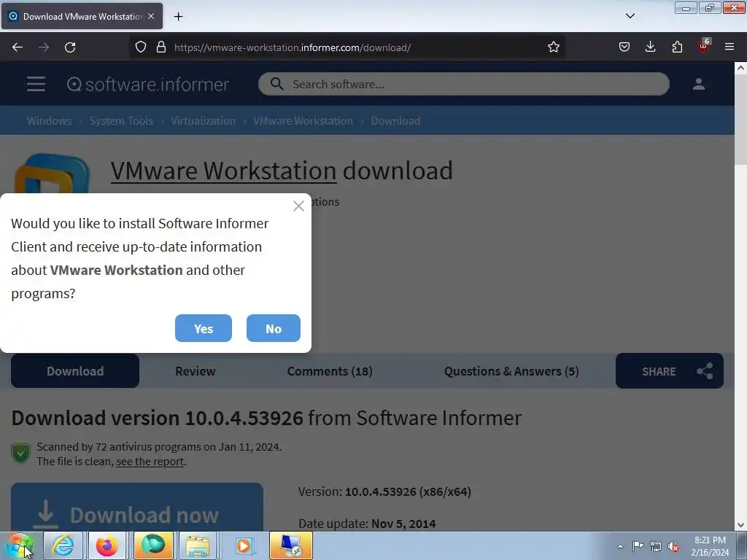Viewport: 747px width, 560px height.
Task: Open the green globe taskbar app
Action: pyautogui.click(x=153, y=545)
